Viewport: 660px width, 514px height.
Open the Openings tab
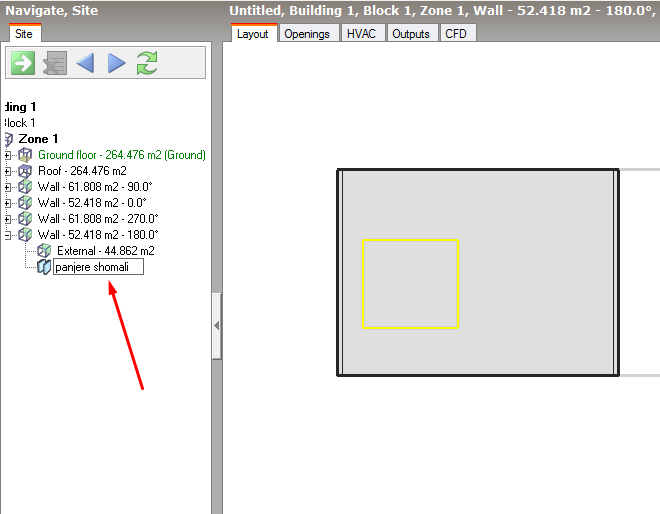[x=307, y=34]
